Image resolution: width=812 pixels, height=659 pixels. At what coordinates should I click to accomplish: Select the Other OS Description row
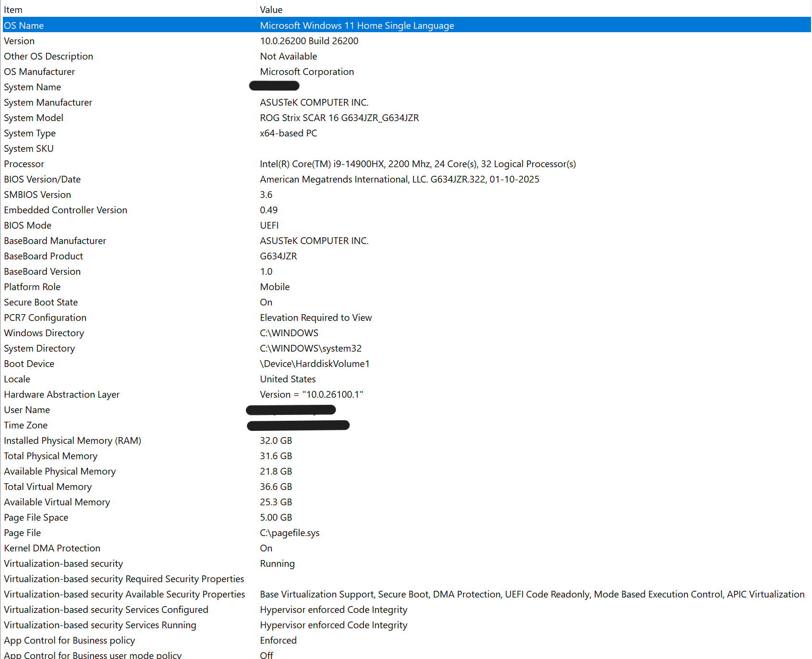click(407, 56)
